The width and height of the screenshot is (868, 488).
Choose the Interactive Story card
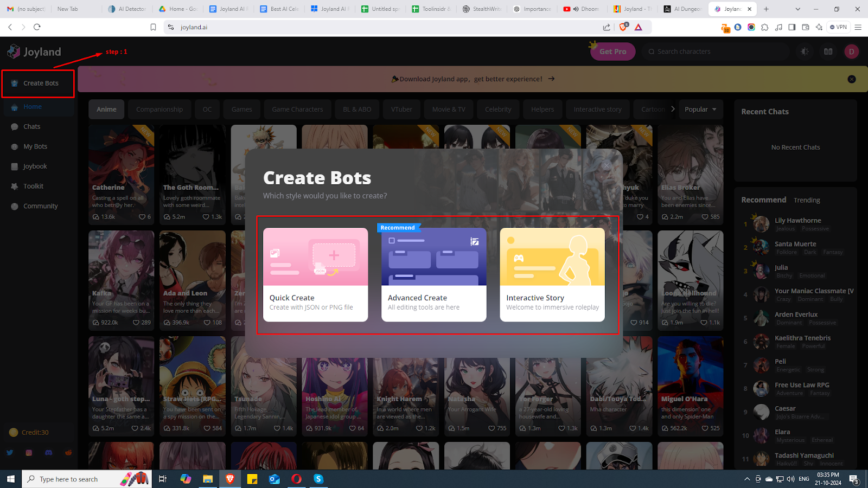(x=552, y=274)
